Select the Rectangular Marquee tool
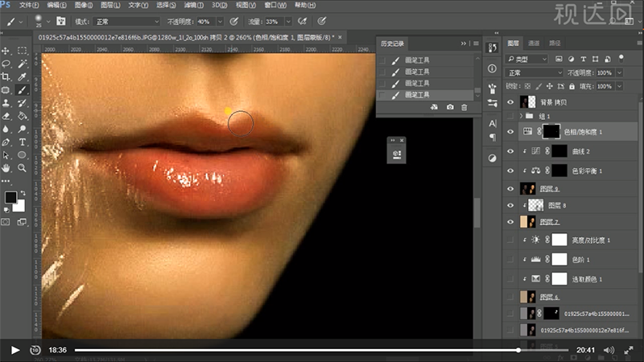The width and height of the screenshot is (644, 362). (23, 51)
